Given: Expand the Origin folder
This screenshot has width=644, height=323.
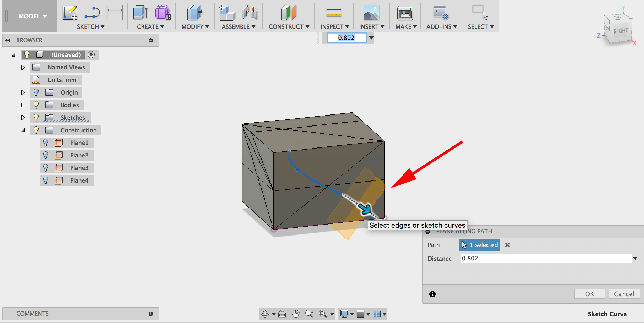Looking at the screenshot, I should point(23,92).
